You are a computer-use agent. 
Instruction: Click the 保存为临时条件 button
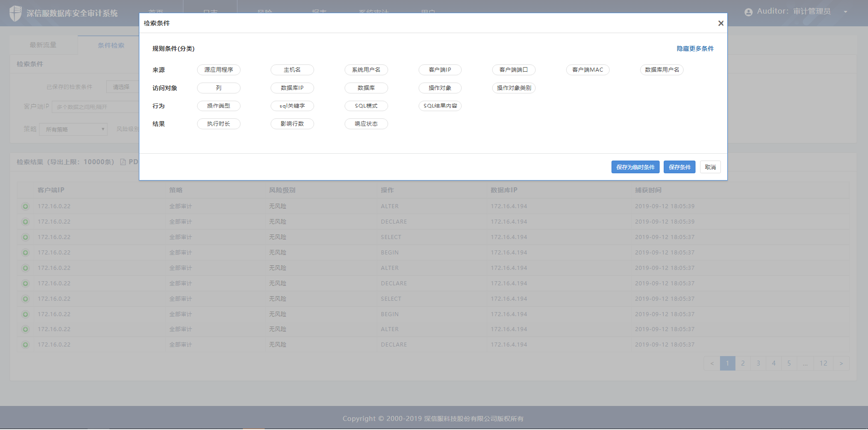pos(635,167)
